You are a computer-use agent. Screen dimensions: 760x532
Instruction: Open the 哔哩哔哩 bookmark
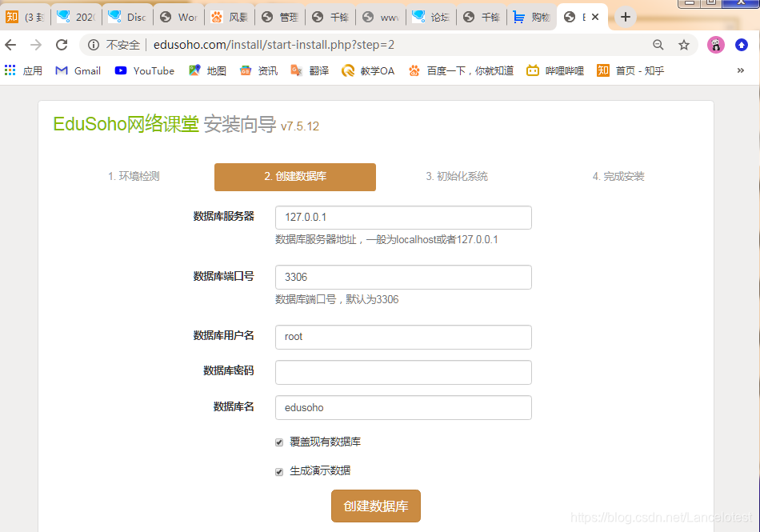coord(555,70)
